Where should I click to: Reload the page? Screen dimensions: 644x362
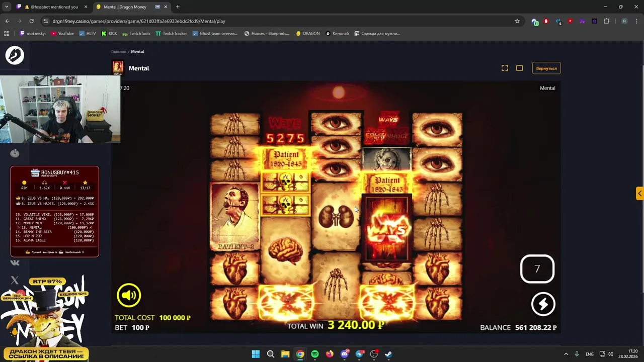[31, 21]
